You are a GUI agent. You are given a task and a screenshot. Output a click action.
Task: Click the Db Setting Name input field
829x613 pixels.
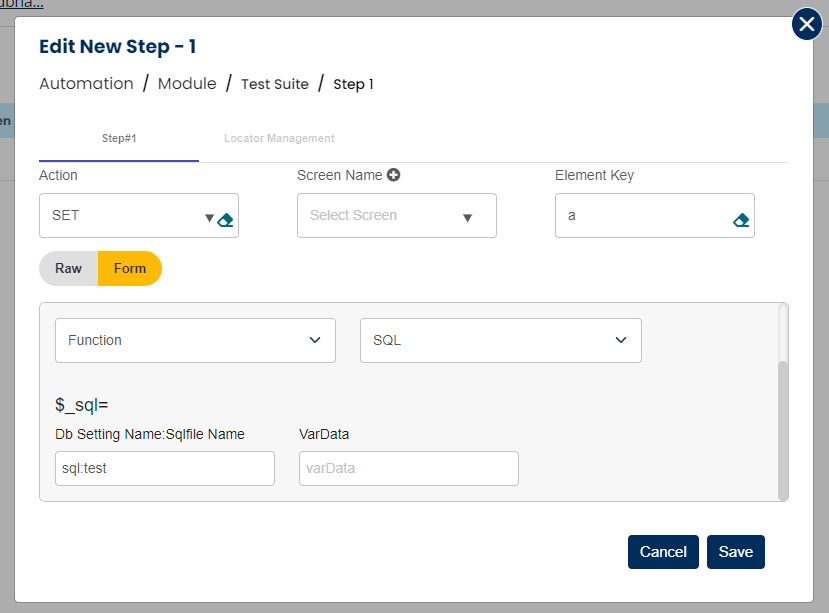point(165,468)
